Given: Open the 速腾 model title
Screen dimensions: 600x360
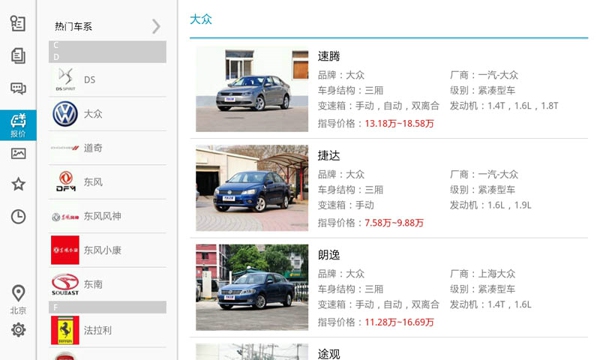Looking at the screenshot, I should [x=329, y=56].
